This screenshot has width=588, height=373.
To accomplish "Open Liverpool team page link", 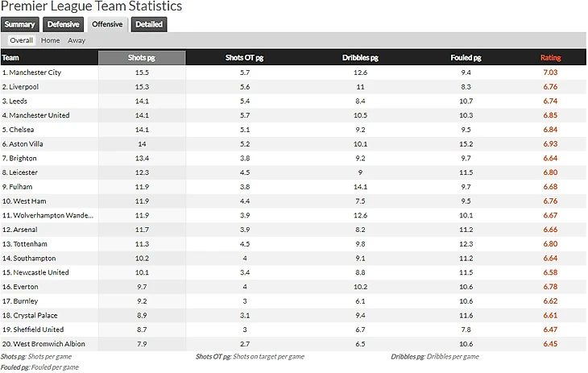I will point(24,87).
